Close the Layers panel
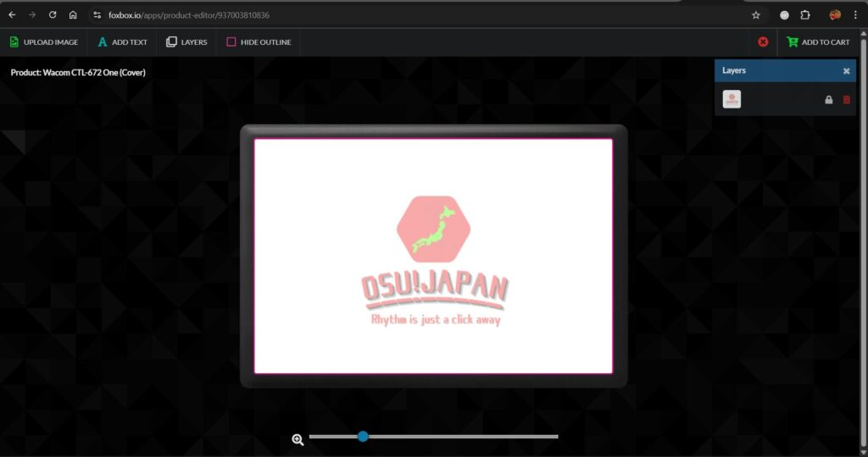868x457 pixels. (846, 71)
